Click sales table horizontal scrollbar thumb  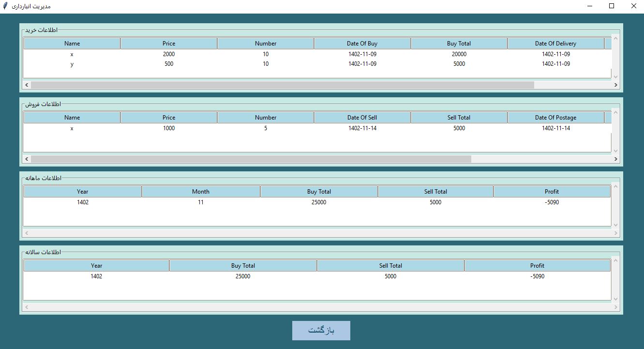pyautogui.click(x=251, y=159)
